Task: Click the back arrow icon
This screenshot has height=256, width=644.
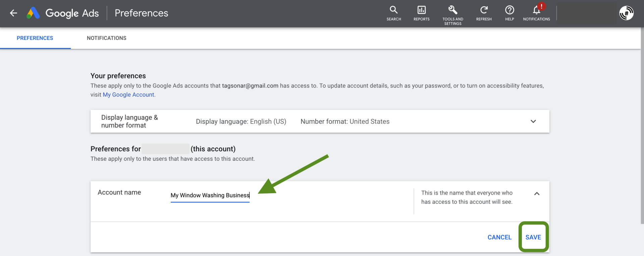Action: tap(13, 13)
